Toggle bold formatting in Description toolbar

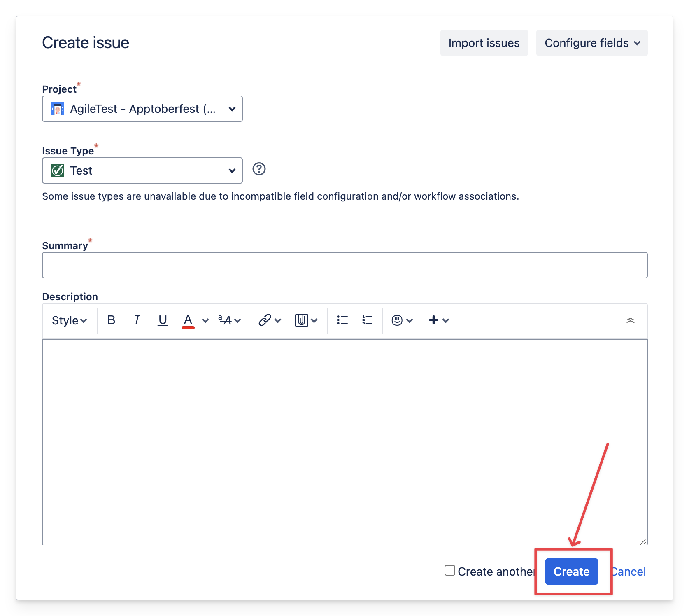[x=111, y=320]
